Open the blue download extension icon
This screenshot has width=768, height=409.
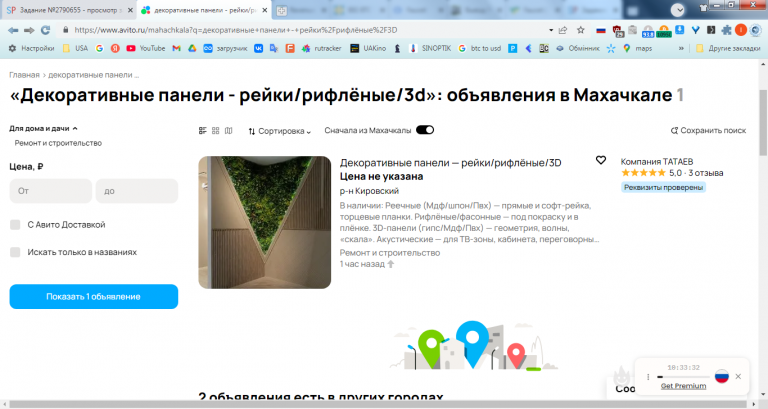[680, 30]
